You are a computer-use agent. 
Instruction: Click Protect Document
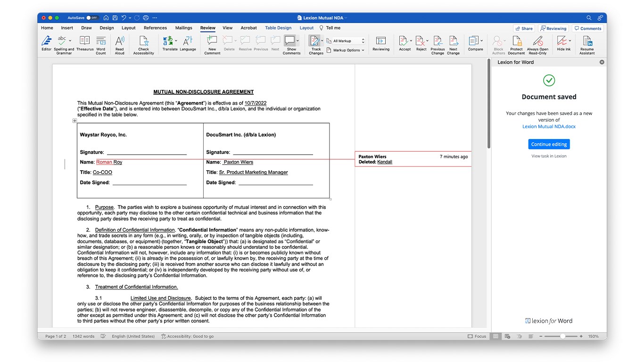(x=516, y=45)
